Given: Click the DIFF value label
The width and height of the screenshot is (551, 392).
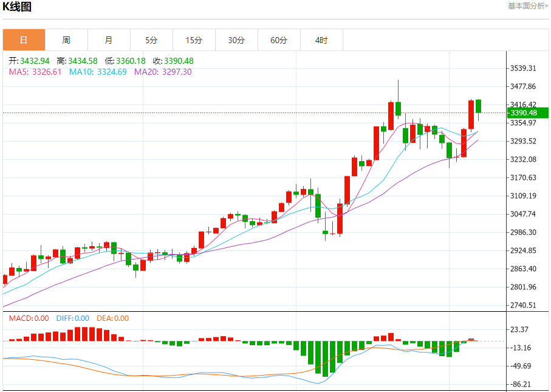Looking at the screenshot, I should (x=73, y=318).
